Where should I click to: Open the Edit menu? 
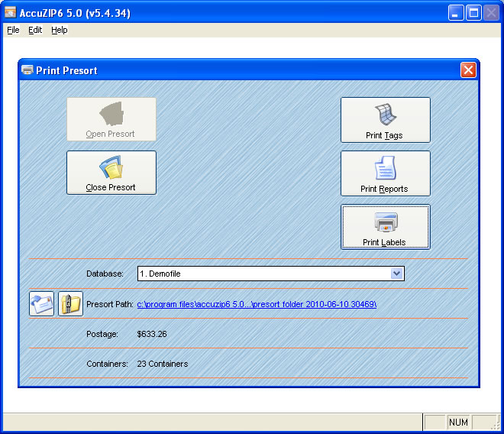click(35, 30)
